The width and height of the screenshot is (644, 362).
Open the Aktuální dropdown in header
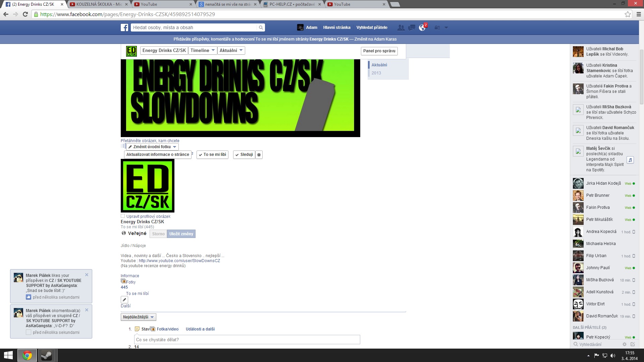click(231, 51)
